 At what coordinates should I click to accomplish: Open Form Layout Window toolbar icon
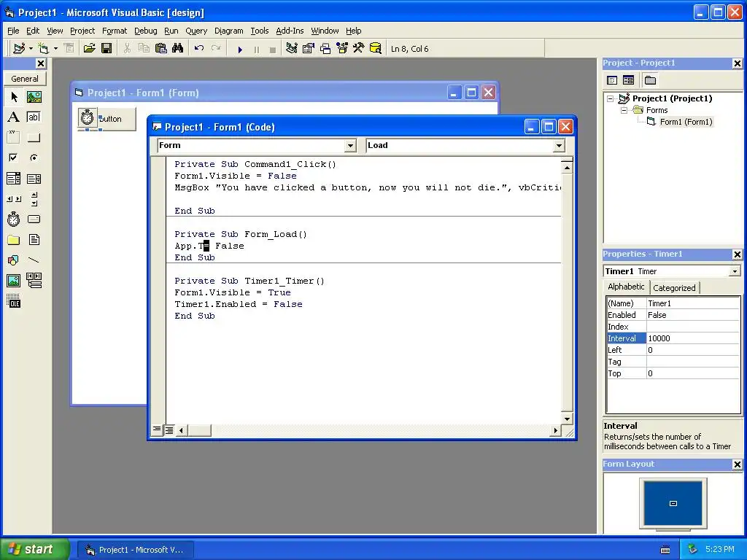(325, 49)
